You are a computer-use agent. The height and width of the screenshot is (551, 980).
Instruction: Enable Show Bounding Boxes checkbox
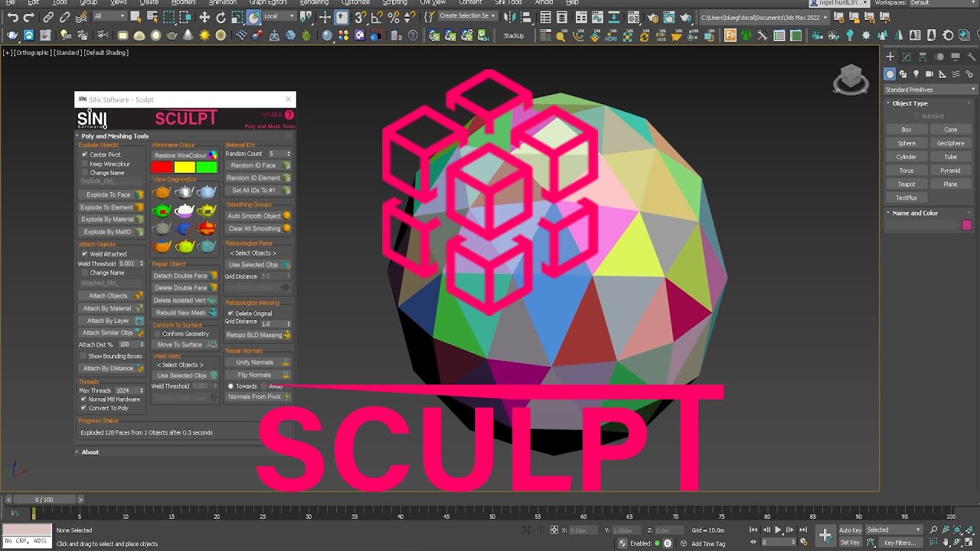pos(84,356)
